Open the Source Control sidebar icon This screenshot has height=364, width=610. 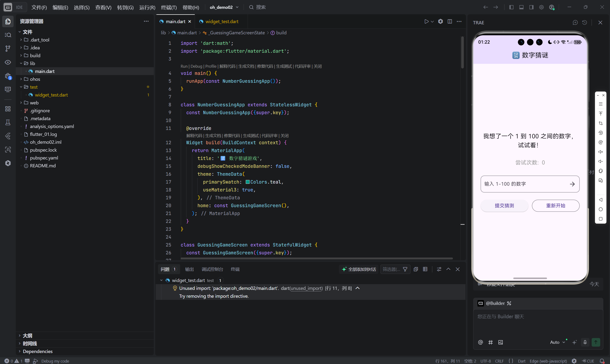tap(8, 48)
